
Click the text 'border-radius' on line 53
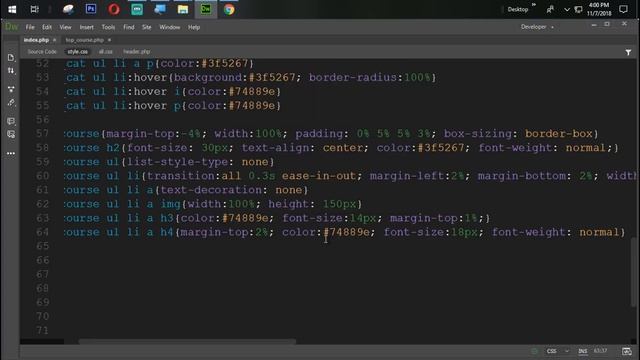tap(353, 78)
